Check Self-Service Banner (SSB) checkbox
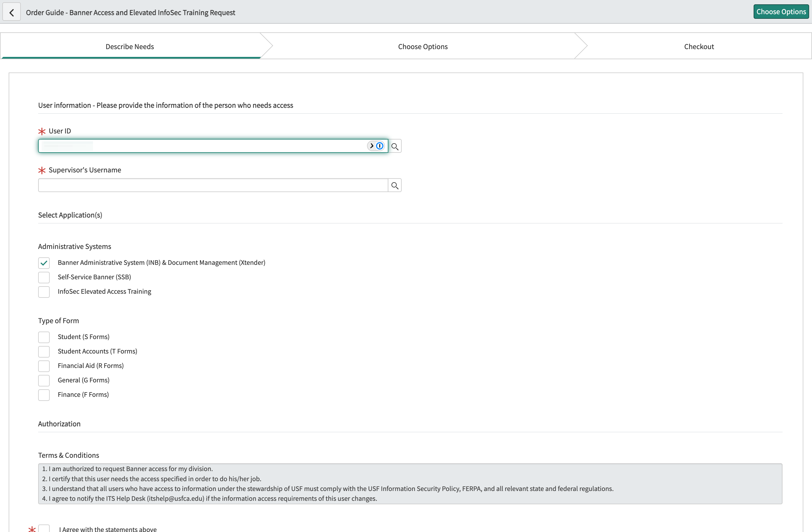The image size is (812, 532). (x=44, y=277)
